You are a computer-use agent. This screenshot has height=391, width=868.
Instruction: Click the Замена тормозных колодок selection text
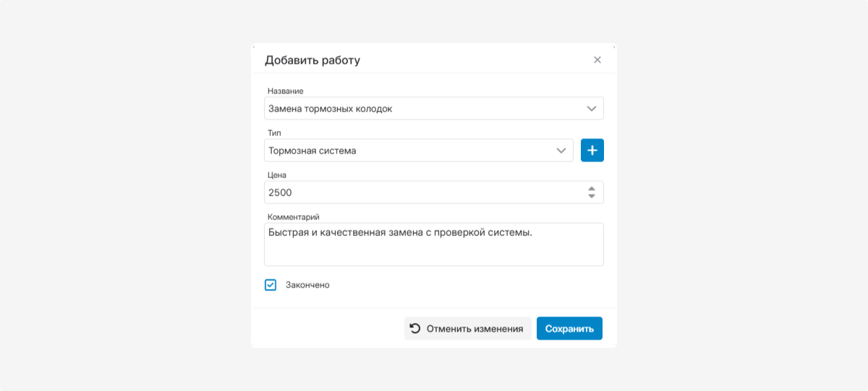(x=330, y=109)
